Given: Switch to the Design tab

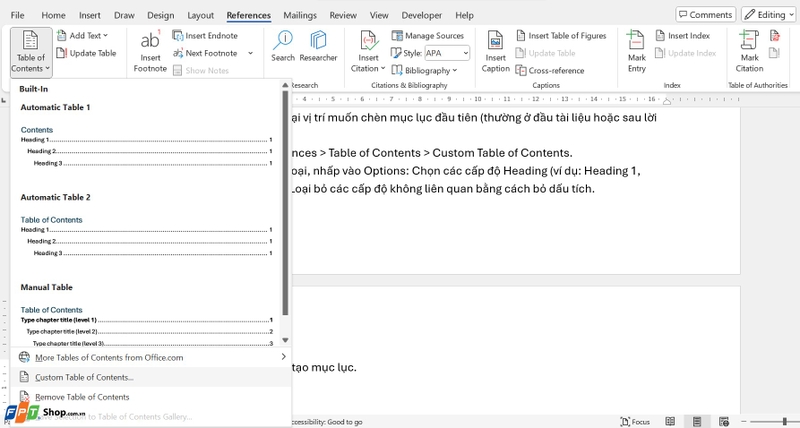Looking at the screenshot, I should coord(161,15).
